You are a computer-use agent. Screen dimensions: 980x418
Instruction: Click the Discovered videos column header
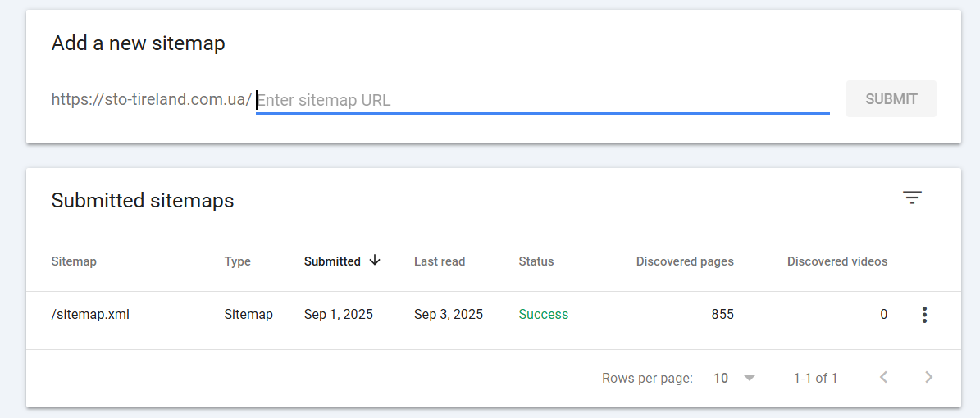[836, 261]
